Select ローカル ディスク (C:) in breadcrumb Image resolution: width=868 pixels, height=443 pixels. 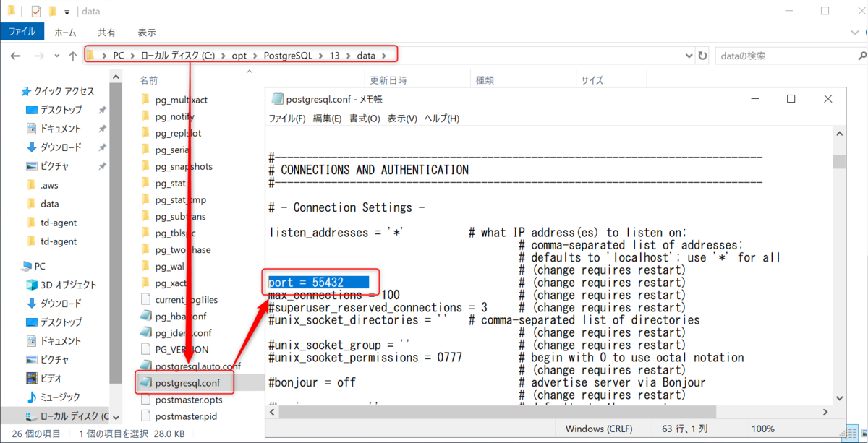click(178, 56)
